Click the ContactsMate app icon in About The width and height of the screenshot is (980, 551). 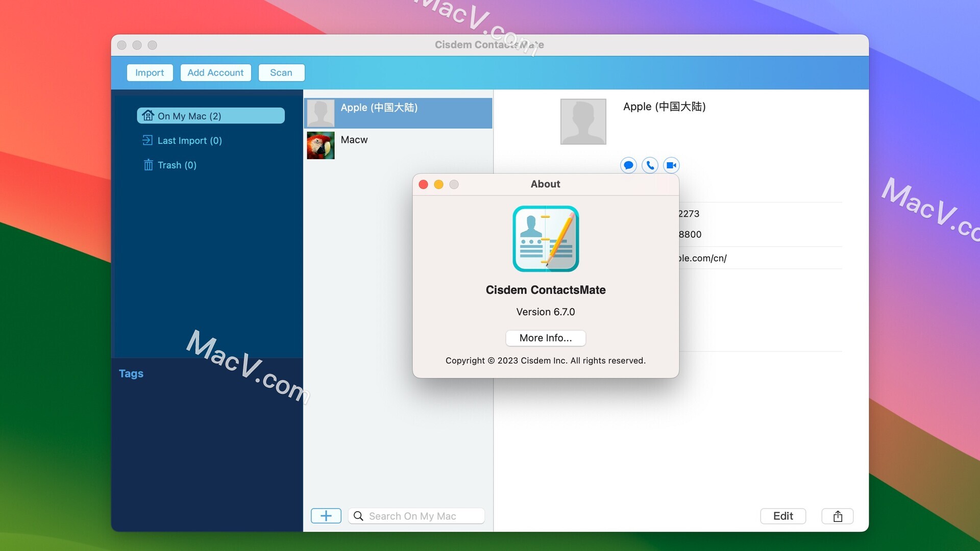pos(546,239)
